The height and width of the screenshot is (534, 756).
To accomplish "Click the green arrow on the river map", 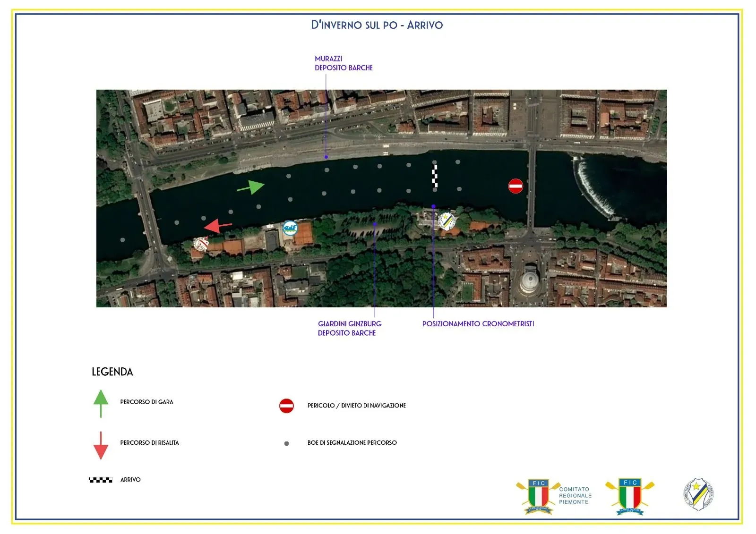I will point(251,187).
